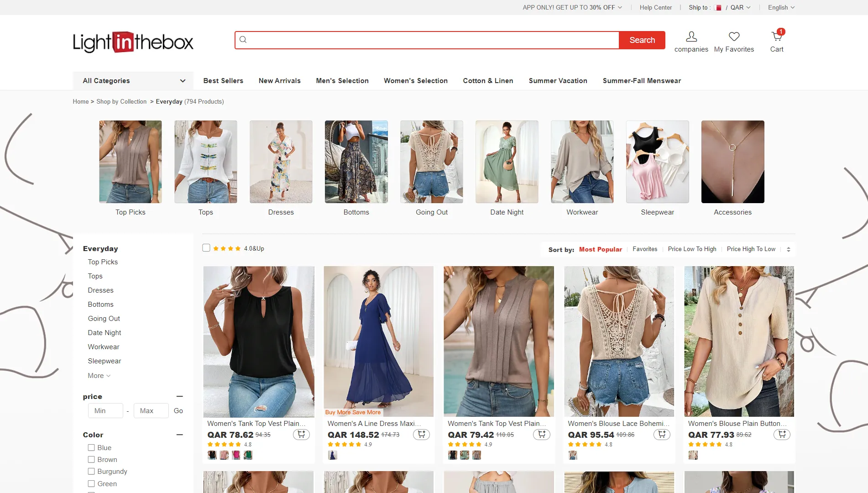
Task: Click the red Search button
Action: [642, 40]
